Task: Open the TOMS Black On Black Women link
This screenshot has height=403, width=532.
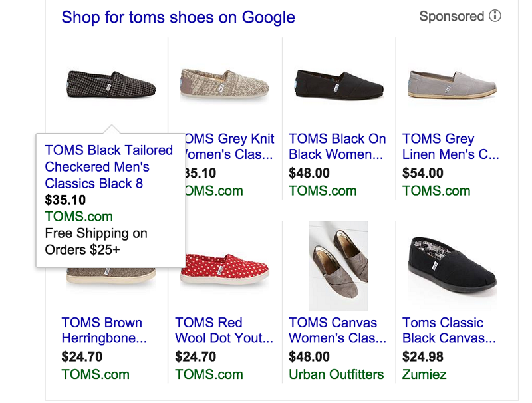Action: tap(337, 146)
